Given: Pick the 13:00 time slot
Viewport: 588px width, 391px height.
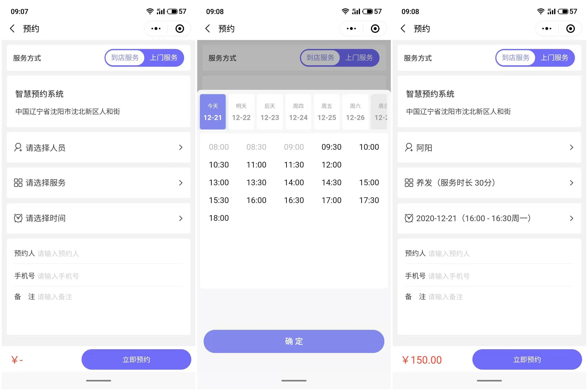Looking at the screenshot, I should tap(219, 182).
